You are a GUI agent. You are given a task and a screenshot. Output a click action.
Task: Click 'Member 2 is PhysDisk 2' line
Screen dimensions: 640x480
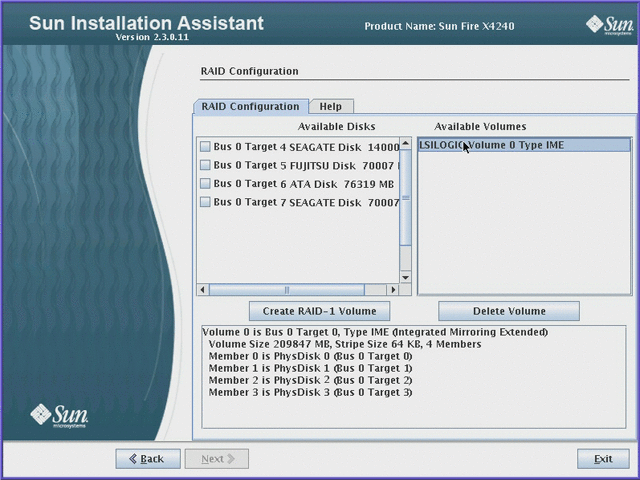point(311,380)
